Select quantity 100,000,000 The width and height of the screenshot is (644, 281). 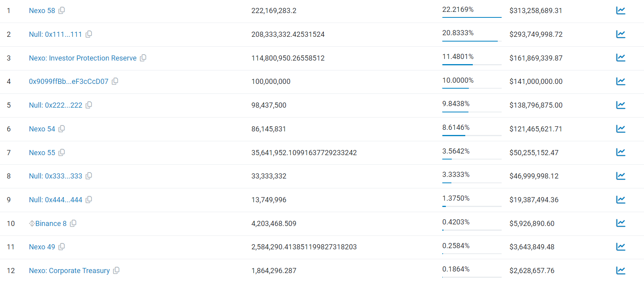271,82
